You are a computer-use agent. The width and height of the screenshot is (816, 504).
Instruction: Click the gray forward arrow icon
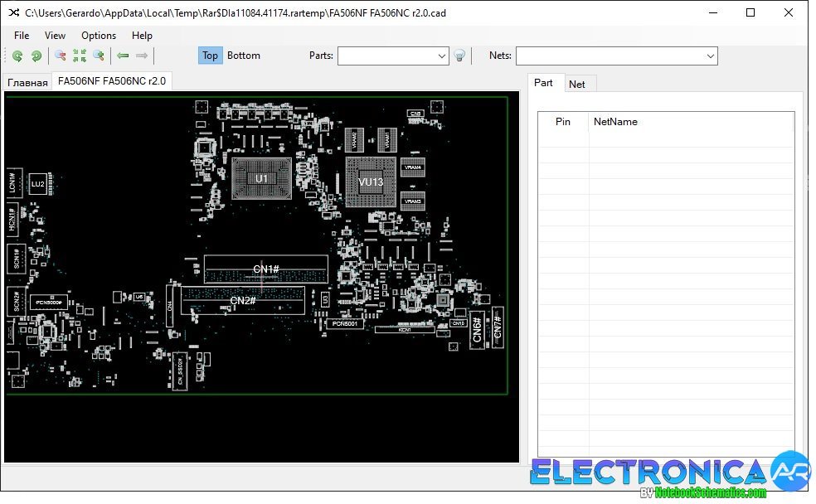coord(142,56)
